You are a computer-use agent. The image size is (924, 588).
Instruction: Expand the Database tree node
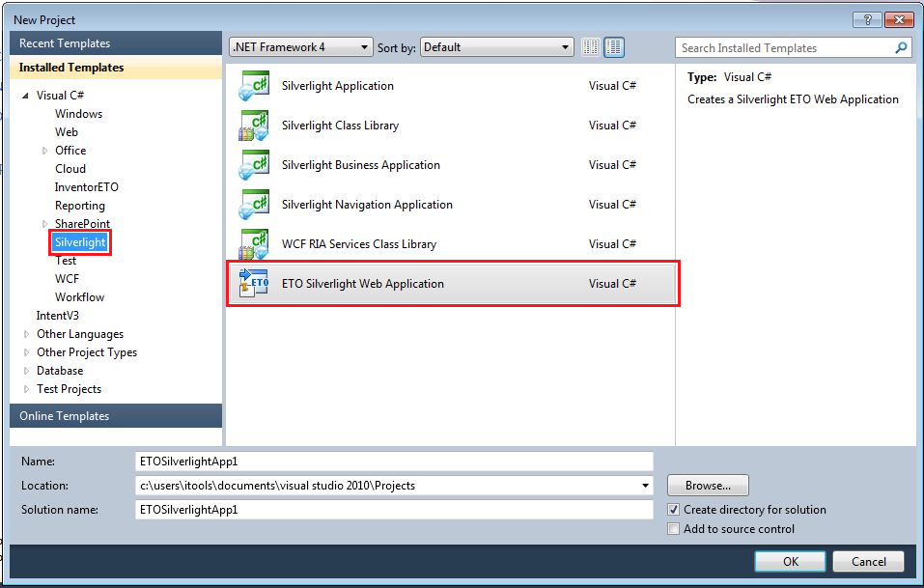(26, 371)
